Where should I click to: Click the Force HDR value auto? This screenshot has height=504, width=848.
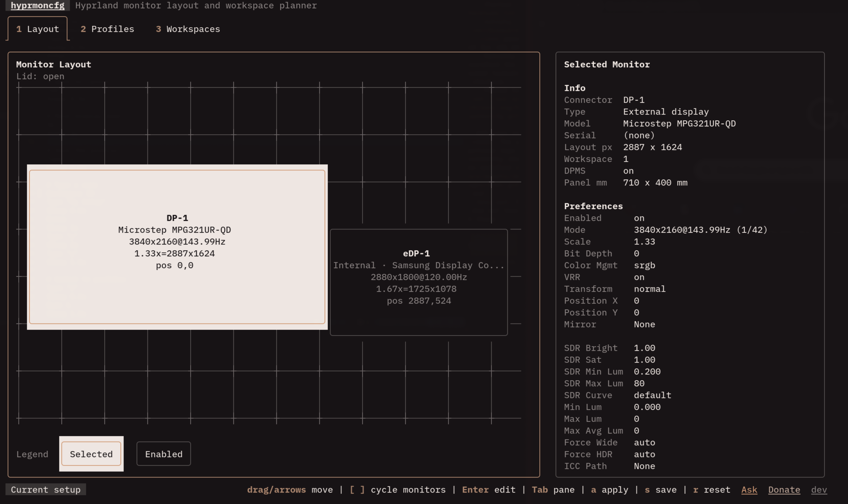(x=645, y=454)
